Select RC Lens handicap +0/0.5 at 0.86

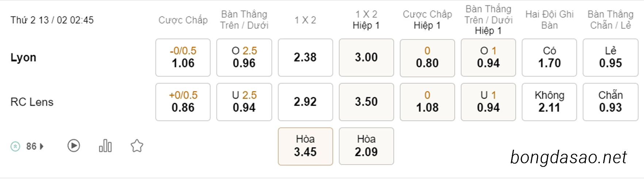(183, 102)
